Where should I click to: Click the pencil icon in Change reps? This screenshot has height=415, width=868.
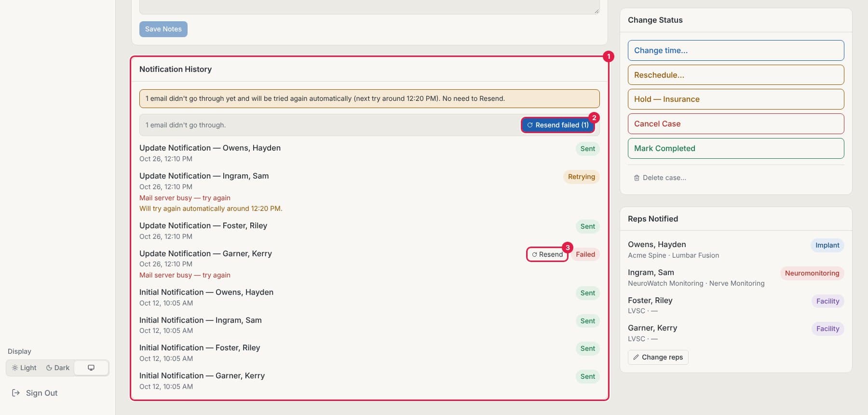click(x=636, y=357)
